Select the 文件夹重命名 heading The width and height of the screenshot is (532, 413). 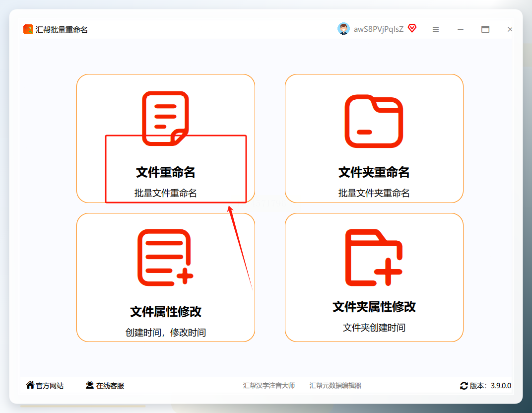pos(374,172)
